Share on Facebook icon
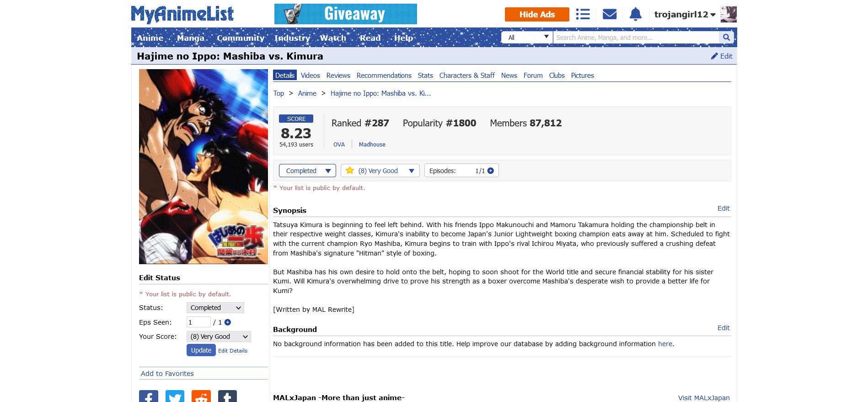Screen dimensions: 868x402 pos(149,397)
